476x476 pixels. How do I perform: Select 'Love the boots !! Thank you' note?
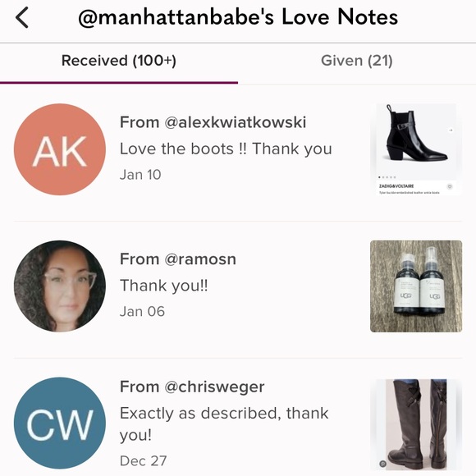(x=226, y=149)
